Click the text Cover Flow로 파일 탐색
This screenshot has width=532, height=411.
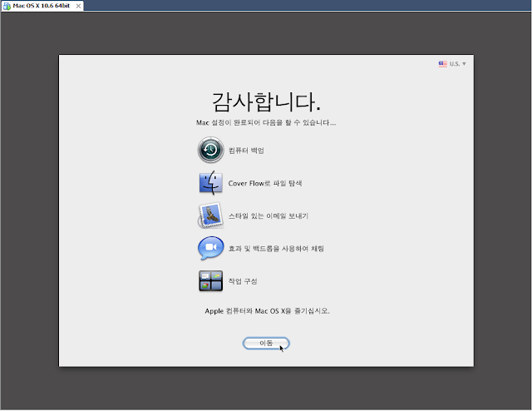coord(265,183)
